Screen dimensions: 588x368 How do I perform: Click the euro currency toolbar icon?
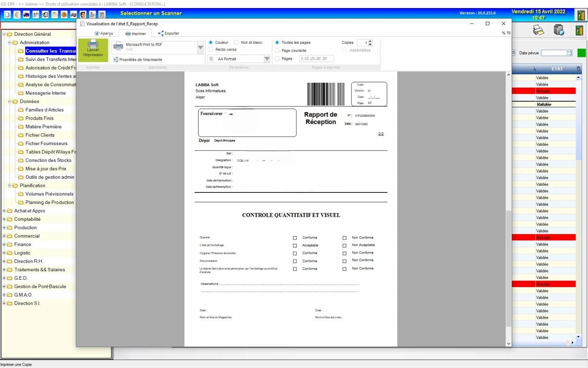pos(17,15)
